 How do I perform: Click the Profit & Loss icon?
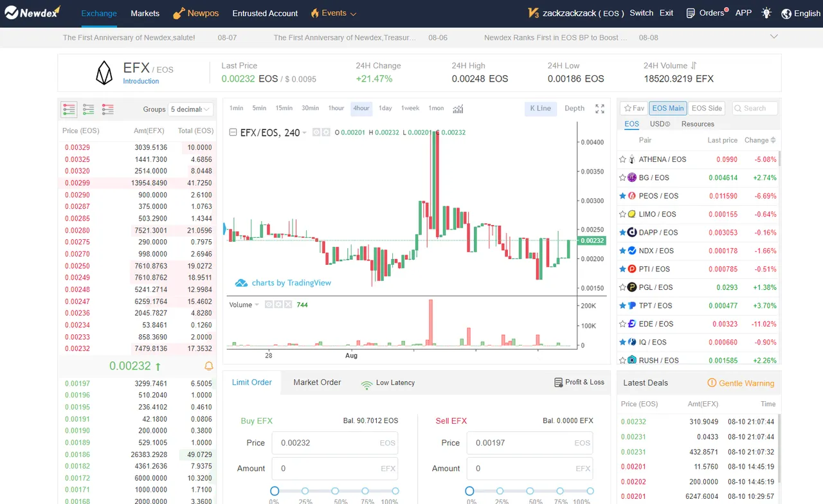558,382
